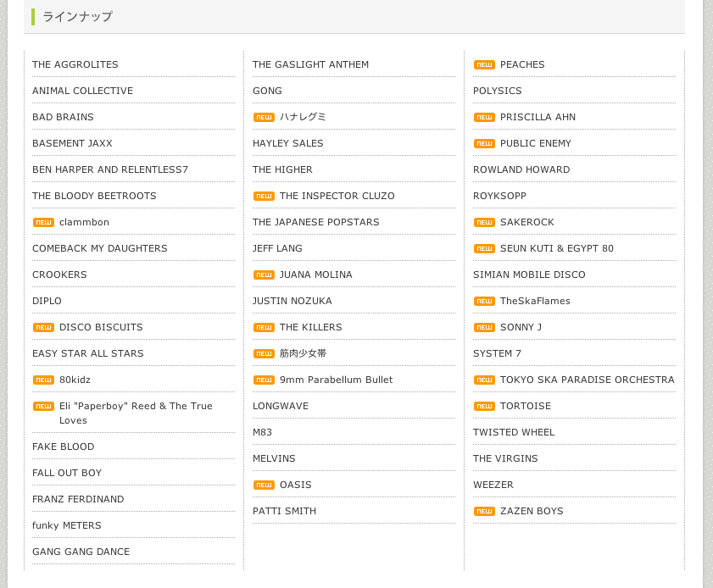Select the new badge beside SONNY J
The height and width of the screenshot is (588, 713).
pos(484,327)
